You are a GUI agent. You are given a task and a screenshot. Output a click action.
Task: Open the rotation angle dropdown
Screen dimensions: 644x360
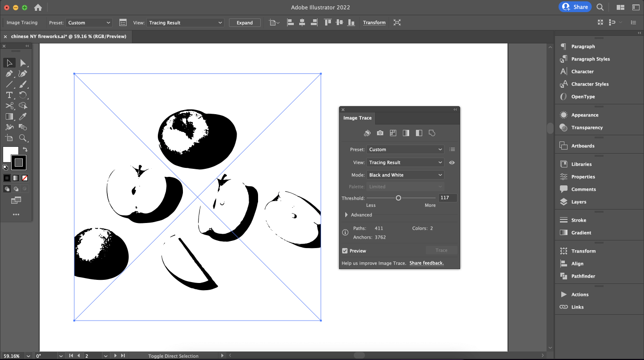pos(60,356)
